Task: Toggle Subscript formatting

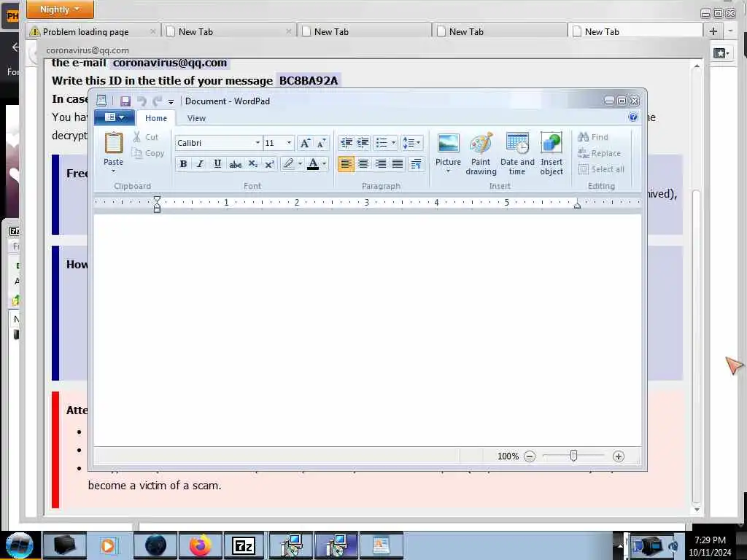Action: point(252,164)
